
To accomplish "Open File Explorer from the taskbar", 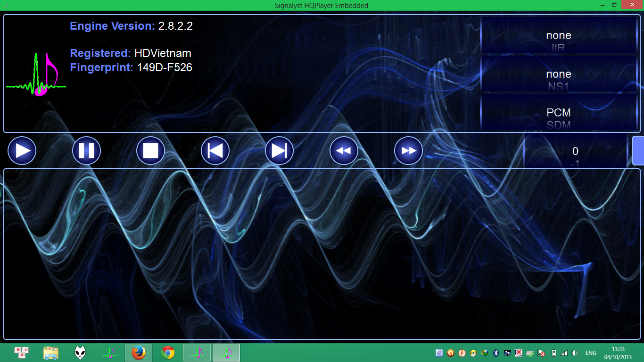I will [x=51, y=353].
